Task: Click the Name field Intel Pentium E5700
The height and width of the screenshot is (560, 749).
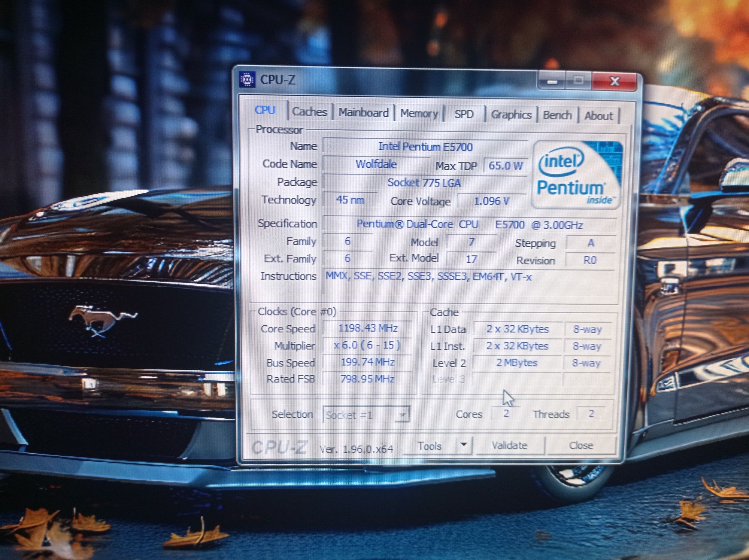Action: [x=425, y=146]
